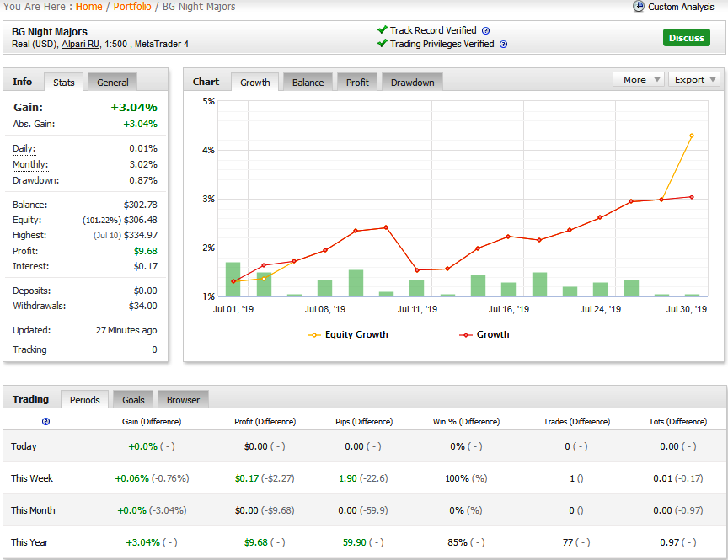Click the Pips (Difference) column header
This screenshot has width=728, height=560.
pyautogui.click(x=364, y=421)
